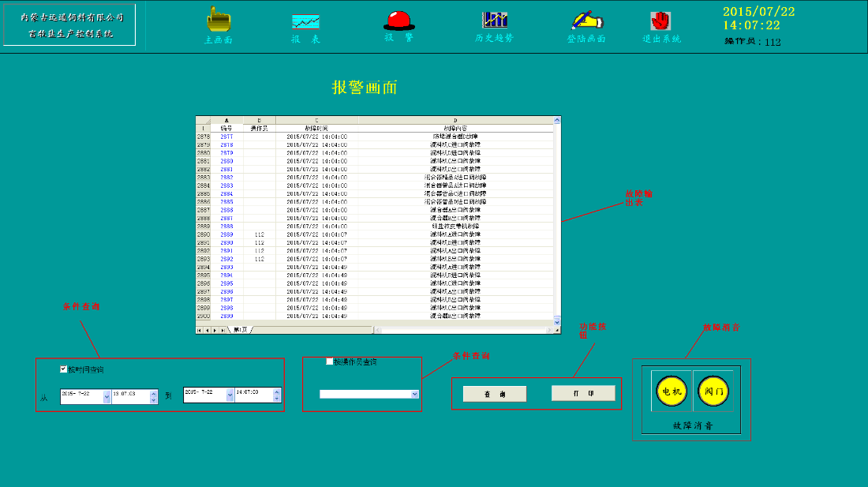Open the end date dropdown after 到
This screenshot has width=868, height=487.
coord(230,395)
